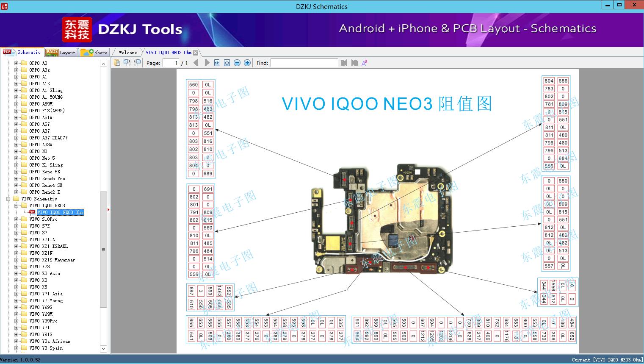Open the Share tab
The height and width of the screenshot is (364, 644).
(x=94, y=53)
